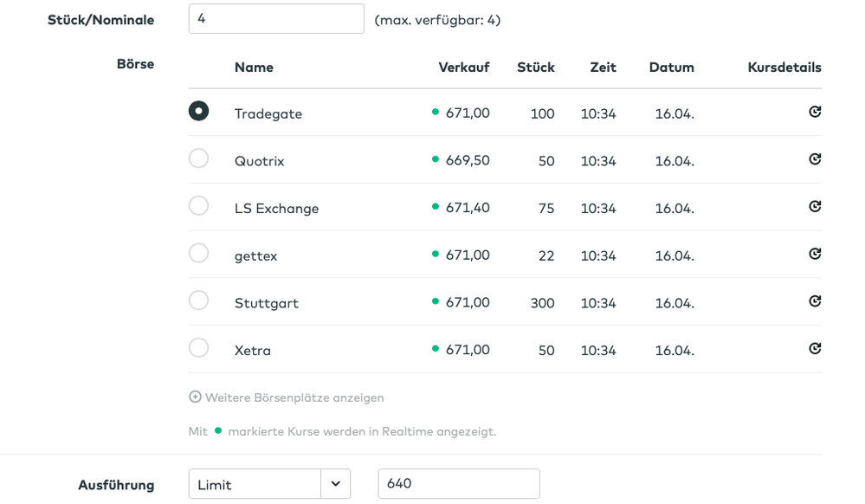Refresh Quotrix price details

click(x=814, y=159)
